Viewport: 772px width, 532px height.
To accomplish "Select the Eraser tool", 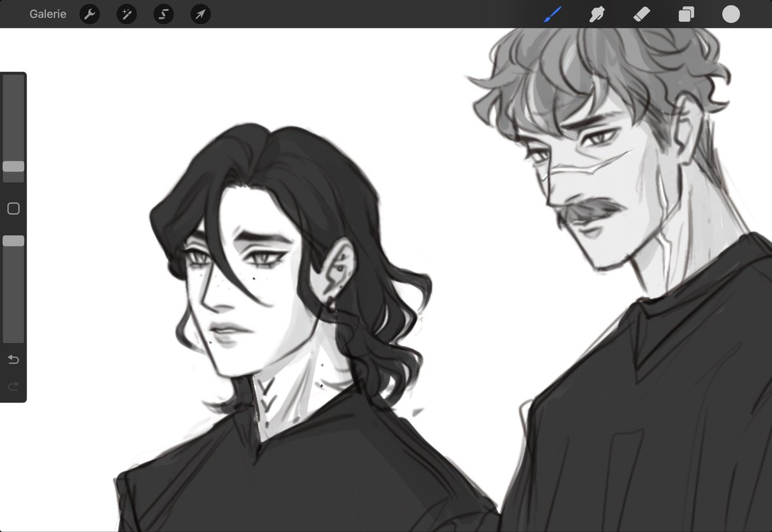I will (642, 14).
